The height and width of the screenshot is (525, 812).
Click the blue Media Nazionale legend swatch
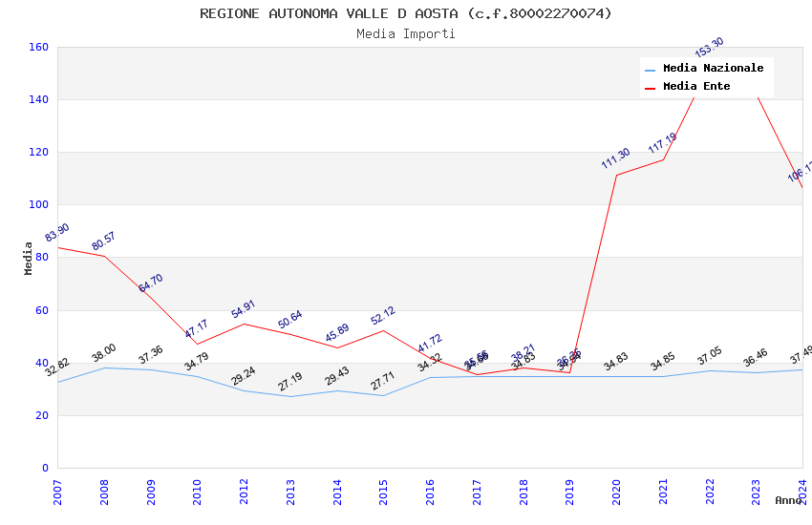[650, 70]
